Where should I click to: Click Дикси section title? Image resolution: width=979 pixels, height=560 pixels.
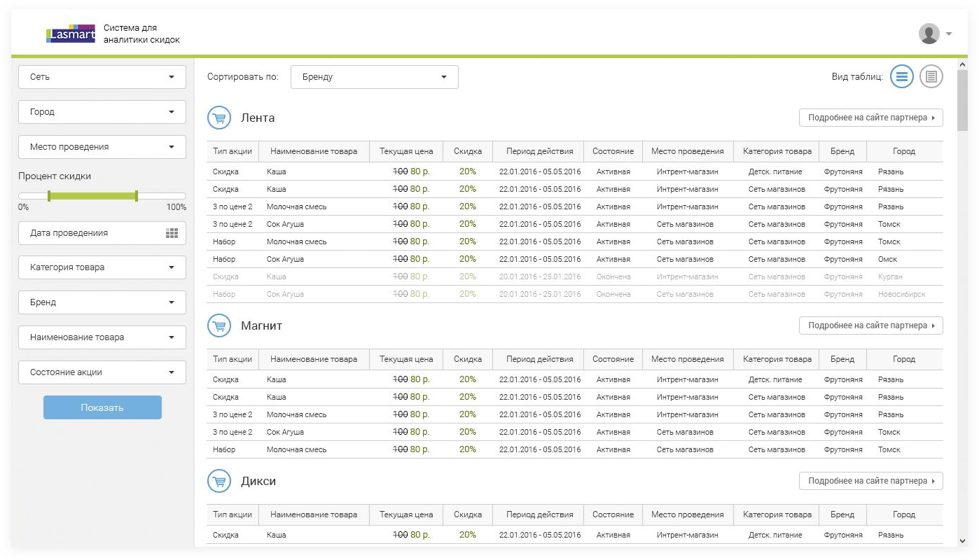pos(258,481)
